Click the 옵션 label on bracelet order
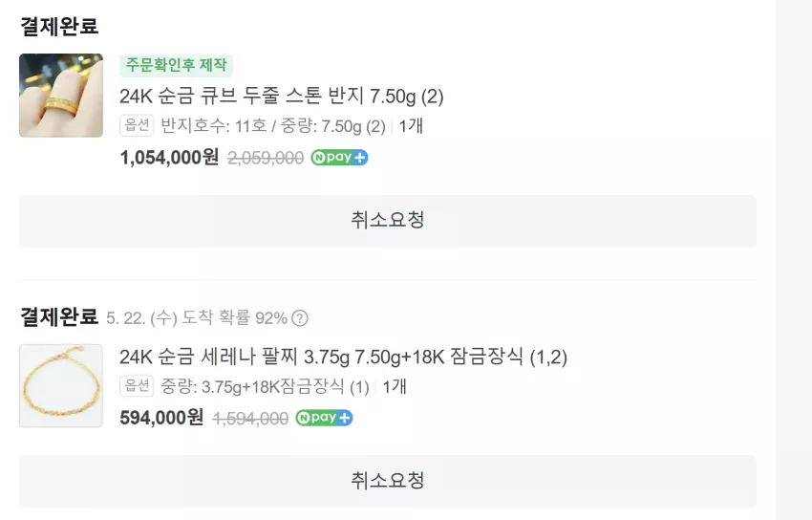Screen dimensions: 812x520 137,386
